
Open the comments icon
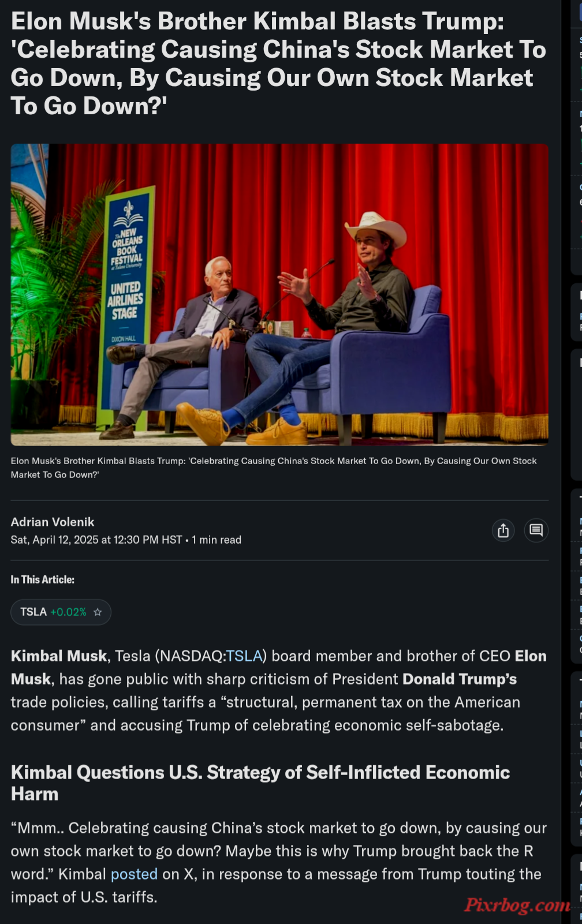pos(536,530)
